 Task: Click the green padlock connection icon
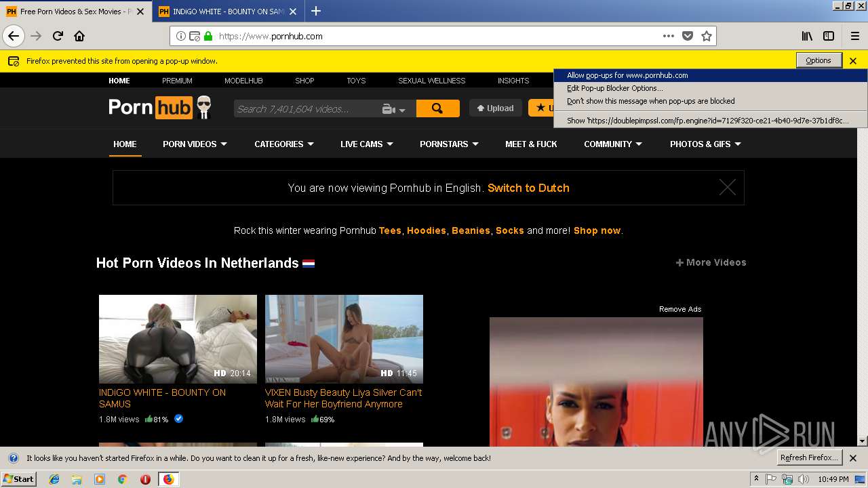[x=208, y=36]
